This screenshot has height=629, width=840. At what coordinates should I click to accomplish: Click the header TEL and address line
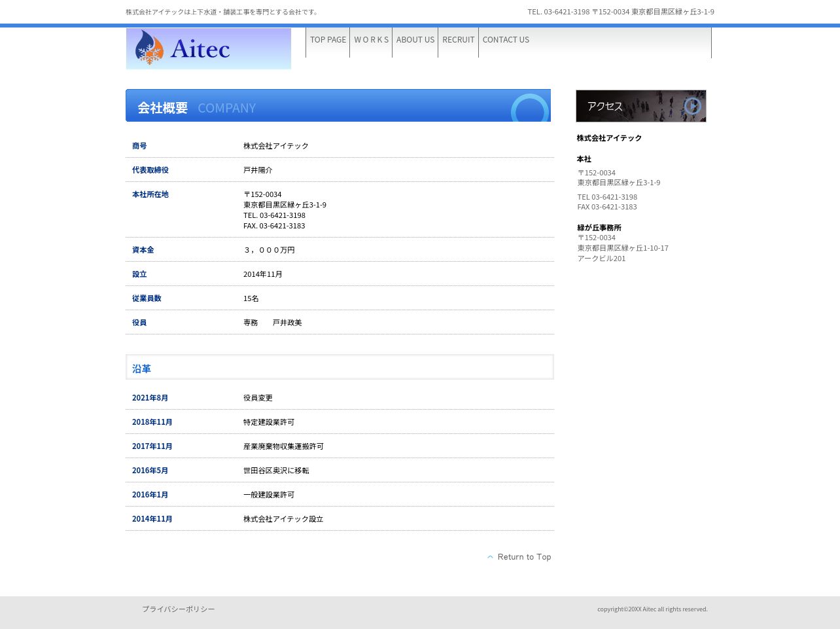coord(621,12)
